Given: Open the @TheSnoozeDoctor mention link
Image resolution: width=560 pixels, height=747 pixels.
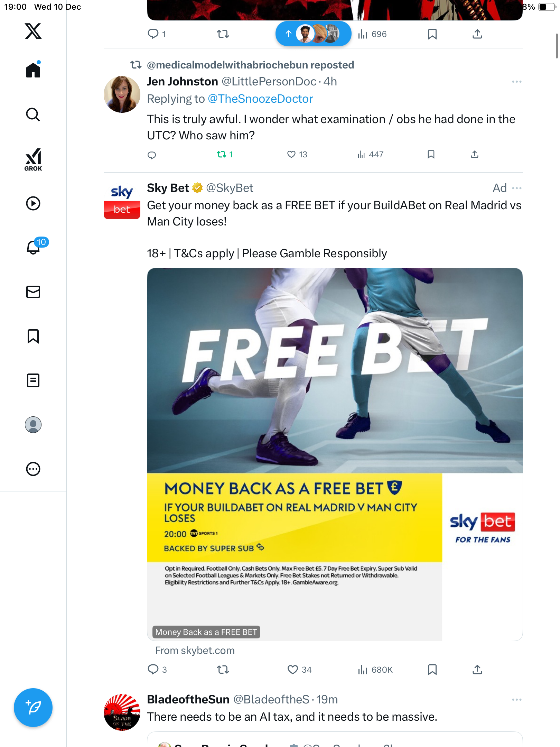Looking at the screenshot, I should pos(260,99).
